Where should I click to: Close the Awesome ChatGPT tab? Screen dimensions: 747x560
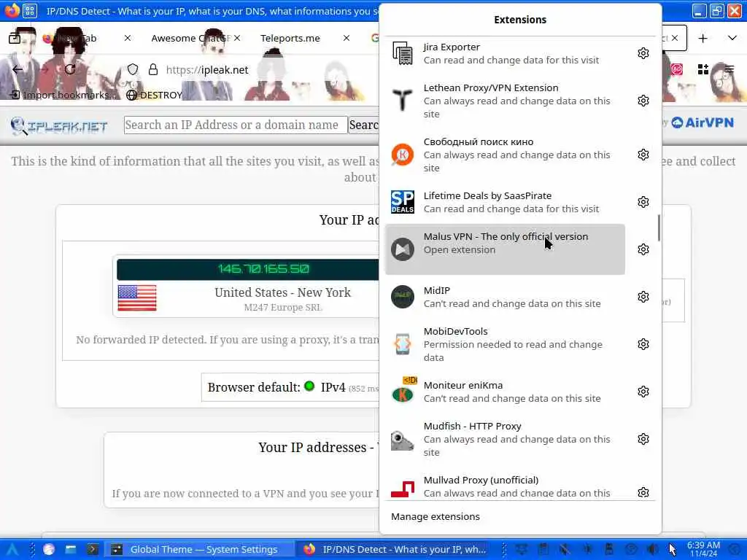coord(237,38)
